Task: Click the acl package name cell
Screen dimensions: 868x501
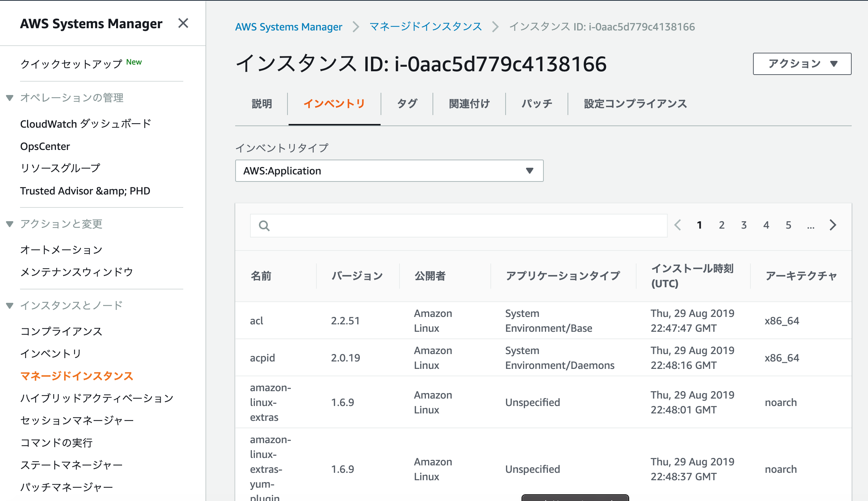Action: click(257, 321)
